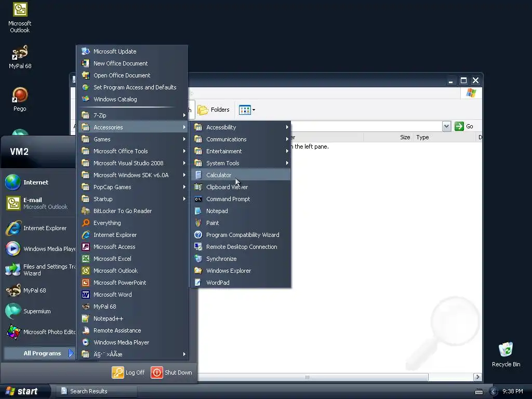Click the Windows Catalog icon

click(x=86, y=99)
